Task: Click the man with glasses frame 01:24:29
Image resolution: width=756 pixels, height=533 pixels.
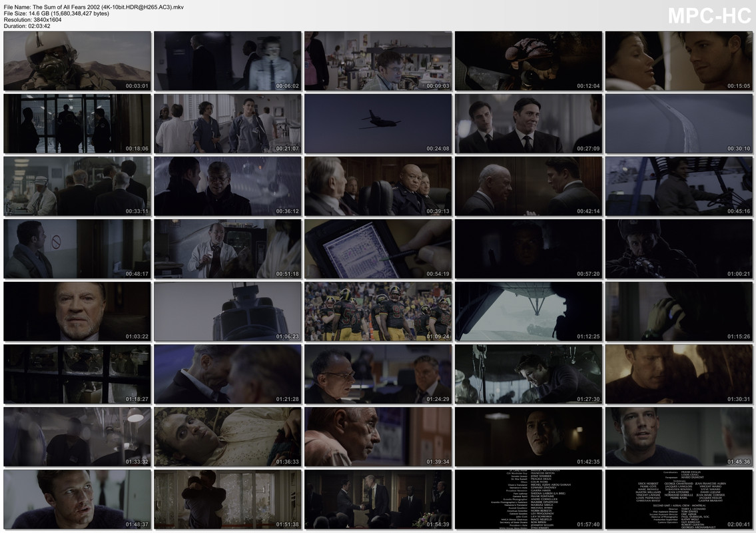Action: [378, 374]
